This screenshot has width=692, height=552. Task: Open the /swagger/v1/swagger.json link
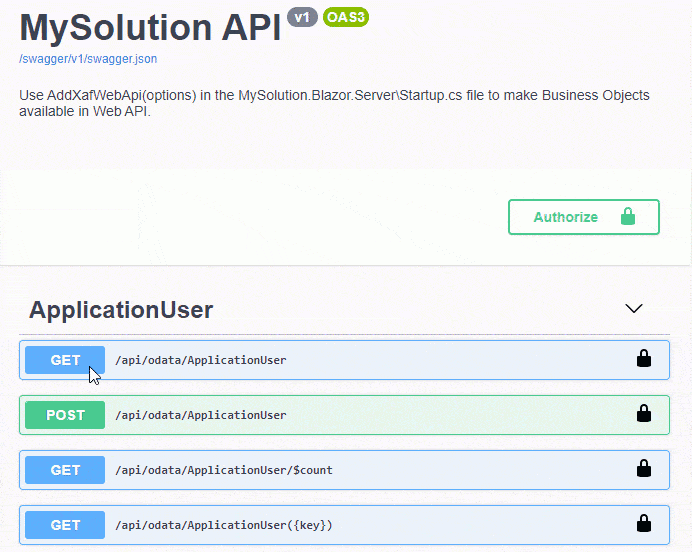point(88,59)
